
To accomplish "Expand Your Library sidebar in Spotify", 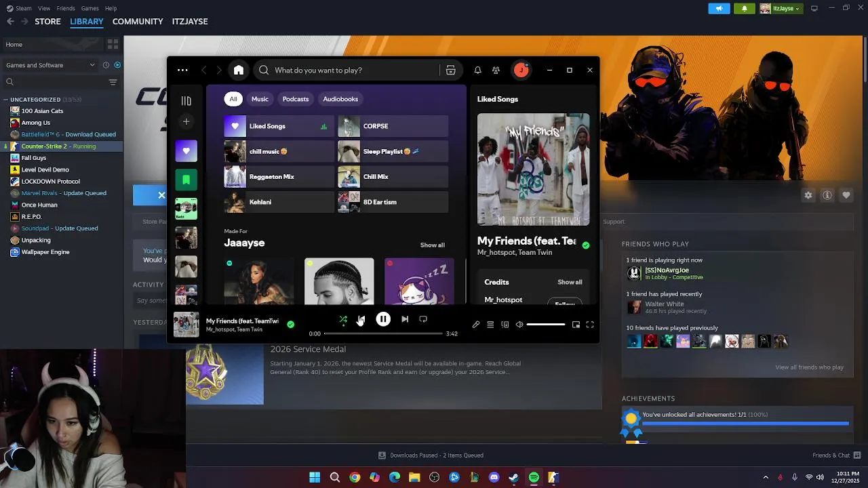I will [186, 101].
